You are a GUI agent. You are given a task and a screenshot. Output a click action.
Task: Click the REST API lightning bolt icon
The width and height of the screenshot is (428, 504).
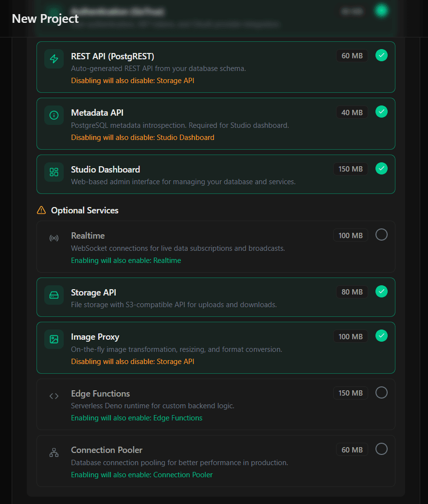point(54,59)
